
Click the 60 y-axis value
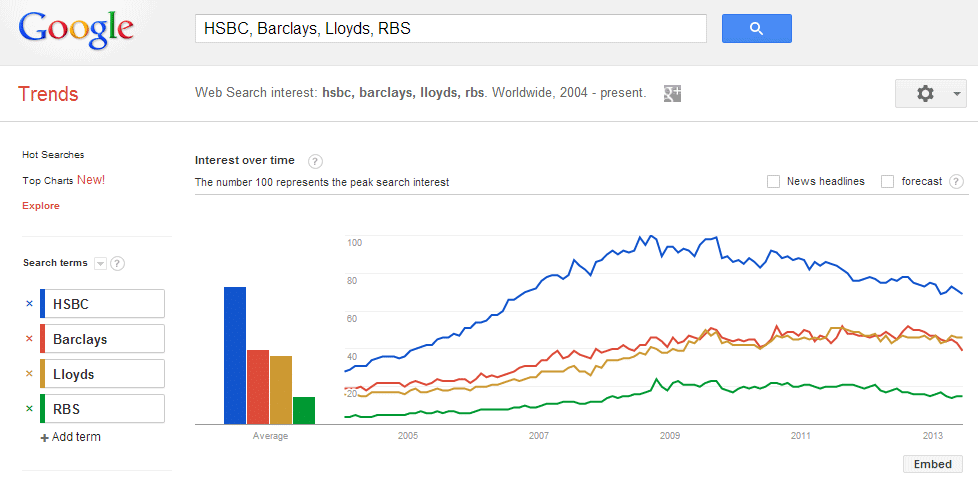pos(352,319)
